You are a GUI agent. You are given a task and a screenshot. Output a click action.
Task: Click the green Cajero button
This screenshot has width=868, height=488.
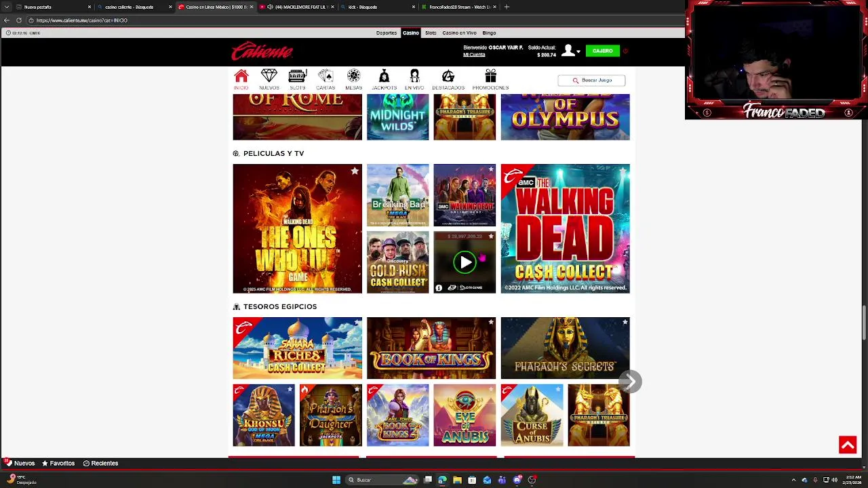pos(602,51)
